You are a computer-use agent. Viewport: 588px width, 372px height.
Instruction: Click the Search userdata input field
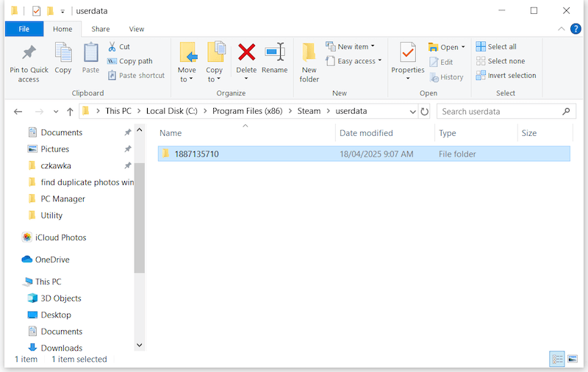pyautogui.click(x=500, y=112)
